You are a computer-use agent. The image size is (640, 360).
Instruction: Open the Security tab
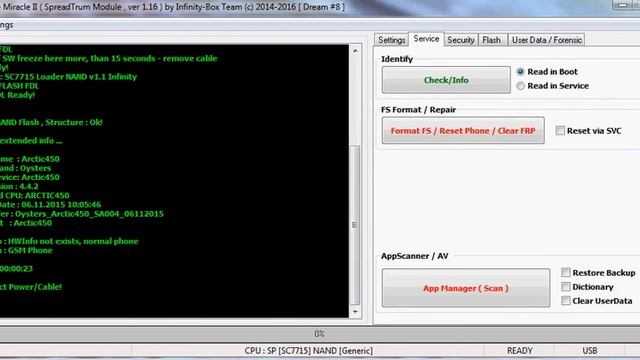pos(461,40)
